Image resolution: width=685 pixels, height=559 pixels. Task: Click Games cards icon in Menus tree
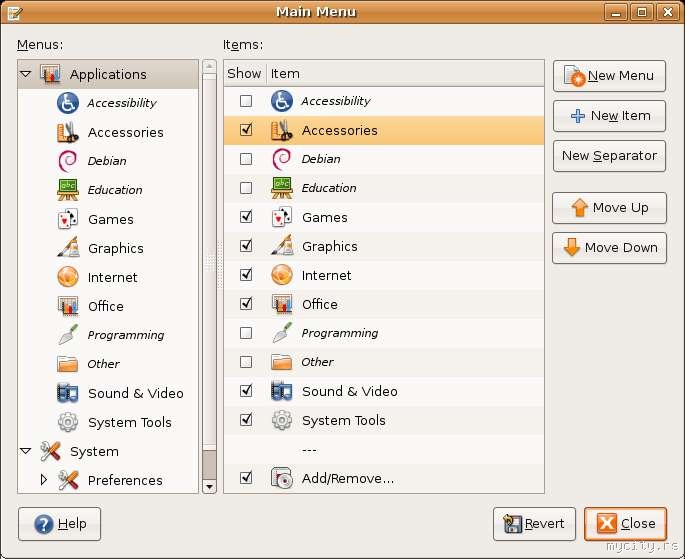click(x=68, y=219)
